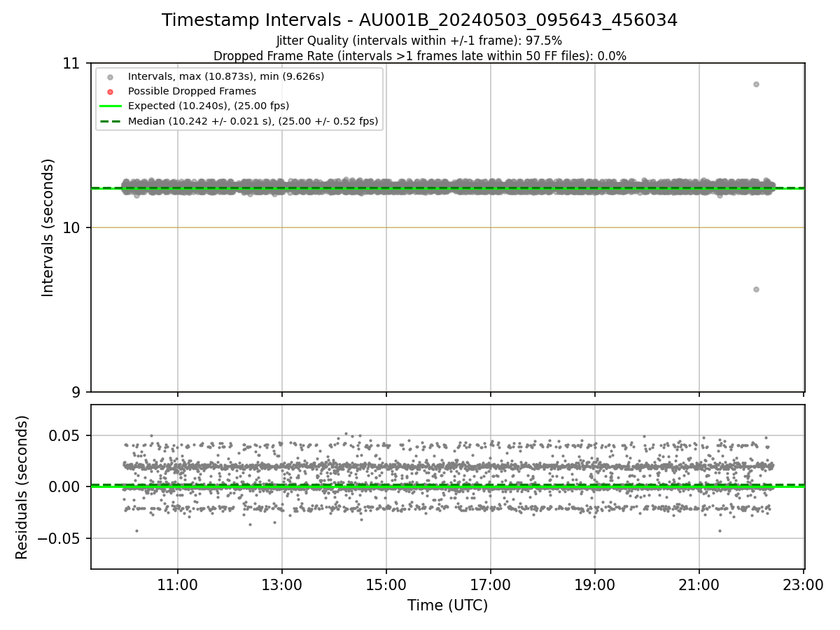The height and width of the screenshot is (630, 840).
Task: Click the 'Dropped Frame Rate' 0.0% subtitle line
Action: 419,56
